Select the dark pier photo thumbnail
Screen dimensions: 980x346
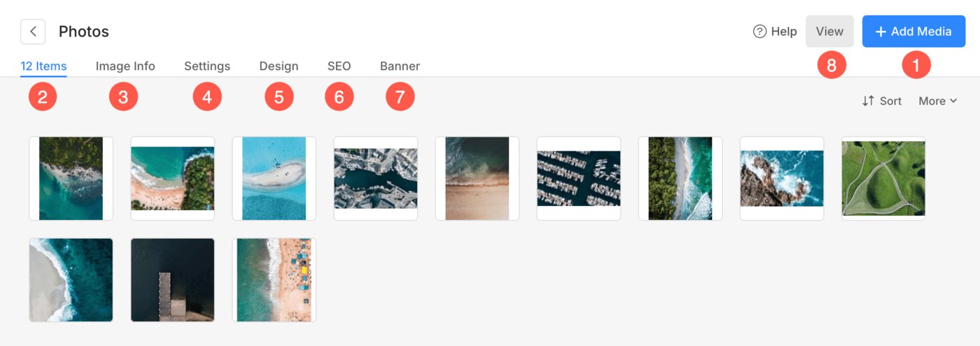pyautogui.click(x=172, y=280)
